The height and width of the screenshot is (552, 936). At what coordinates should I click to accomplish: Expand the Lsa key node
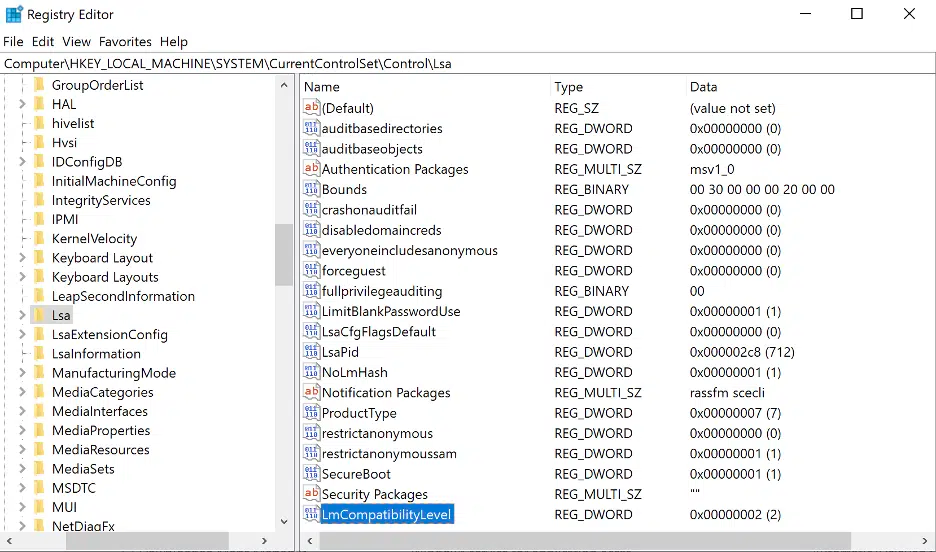point(22,314)
